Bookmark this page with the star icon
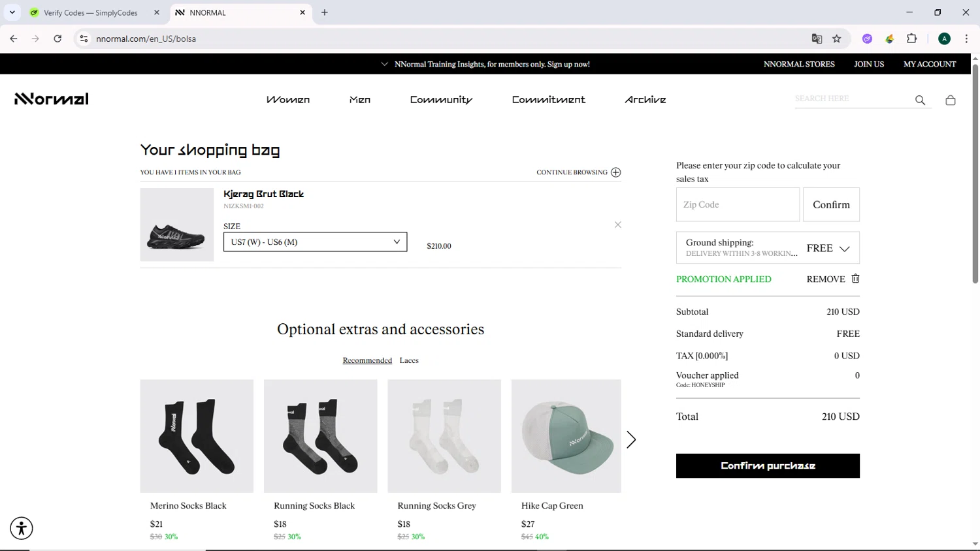This screenshot has height=551, width=980. (836, 39)
